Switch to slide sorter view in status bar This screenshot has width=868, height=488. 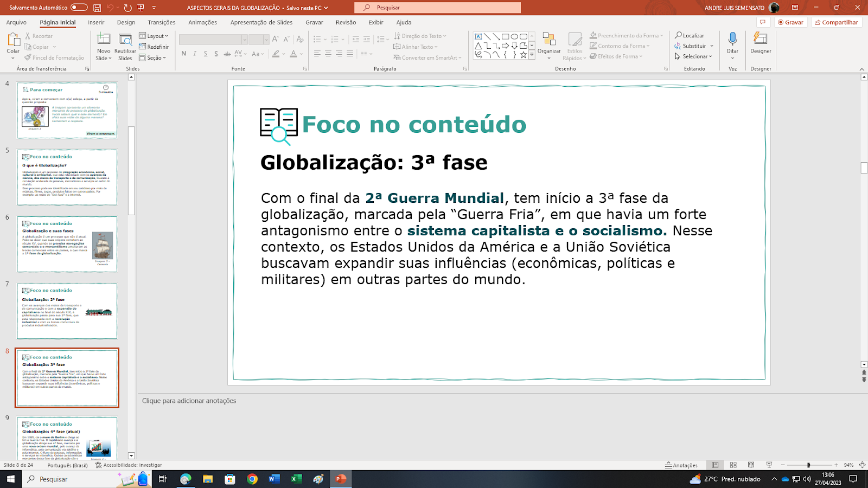pyautogui.click(x=733, y=465)
